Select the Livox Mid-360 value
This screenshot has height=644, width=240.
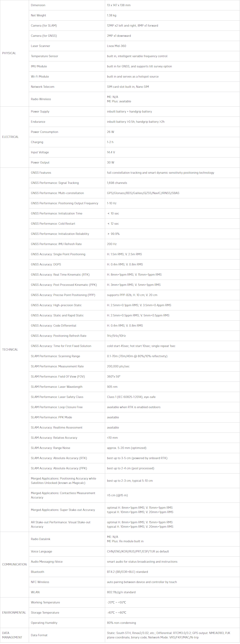(117, 46)
